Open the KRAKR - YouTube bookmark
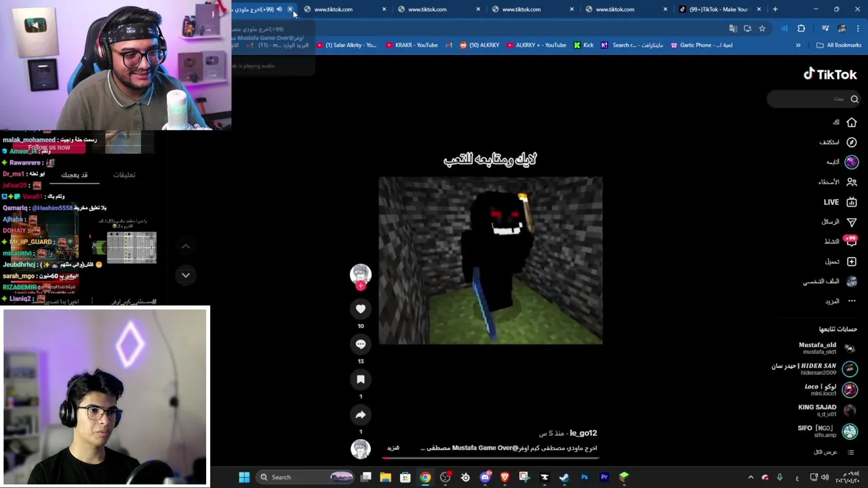 coord(412,45)
